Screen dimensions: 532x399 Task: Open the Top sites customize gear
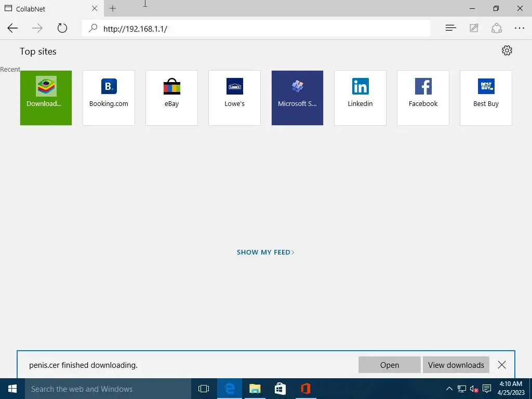coord(507,50)
